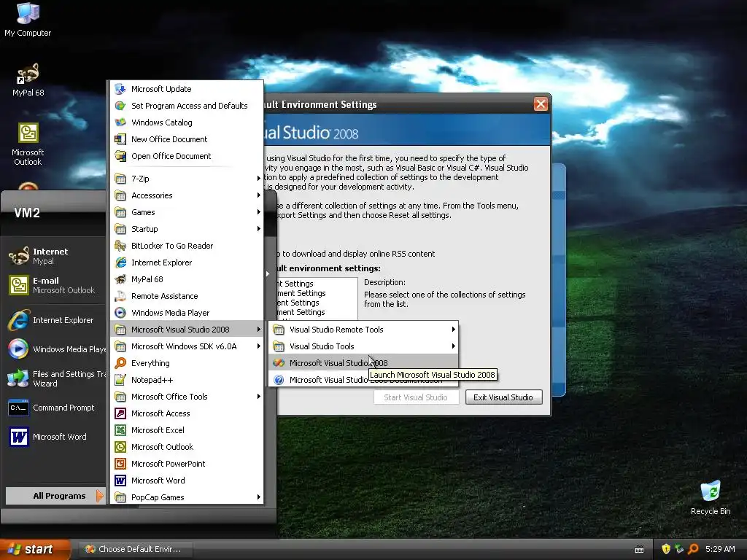Launch Windows Media Player from programs list
This screenshot has width=747, height=560.
click(x=187, y=313)
